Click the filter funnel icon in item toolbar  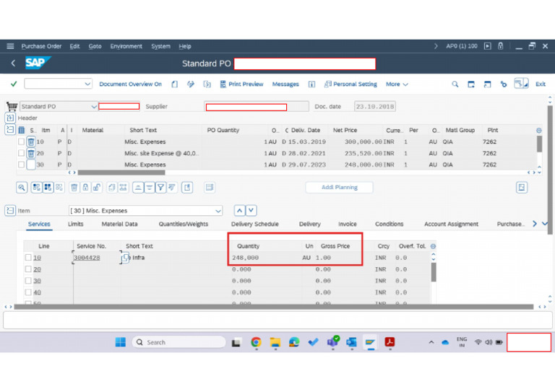click(x=160, y=188)
